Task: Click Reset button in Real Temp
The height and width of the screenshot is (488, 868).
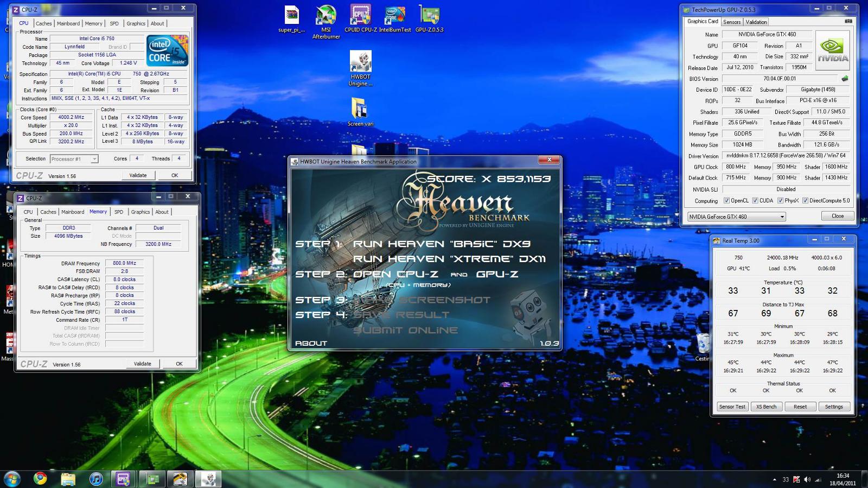Action: pos(800,407)
